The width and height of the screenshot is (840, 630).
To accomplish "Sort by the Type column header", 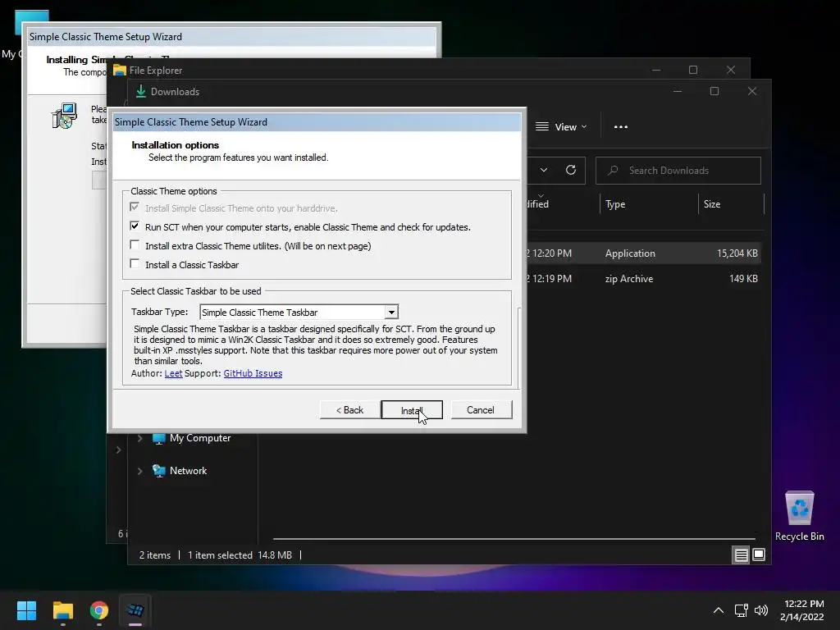I will [x=615, y=204].
